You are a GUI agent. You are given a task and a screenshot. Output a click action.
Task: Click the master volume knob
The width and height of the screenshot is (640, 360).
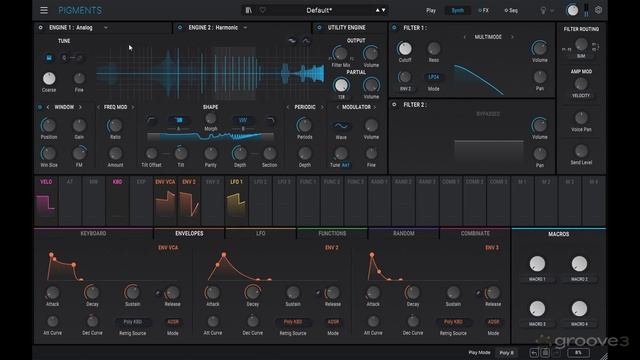tap(573, 11)
